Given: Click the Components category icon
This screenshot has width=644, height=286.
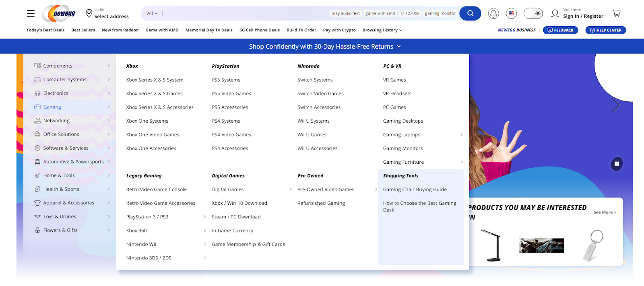Looking at the screenshot, I should (37, 66).
